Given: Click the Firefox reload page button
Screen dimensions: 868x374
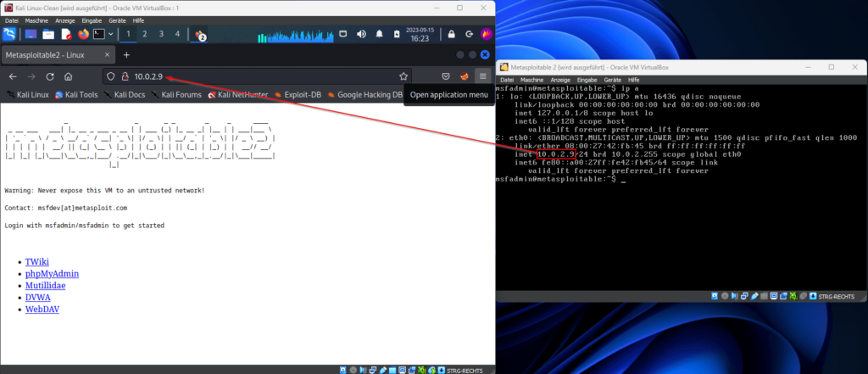Looking at the screenshot, I should 50,76.
